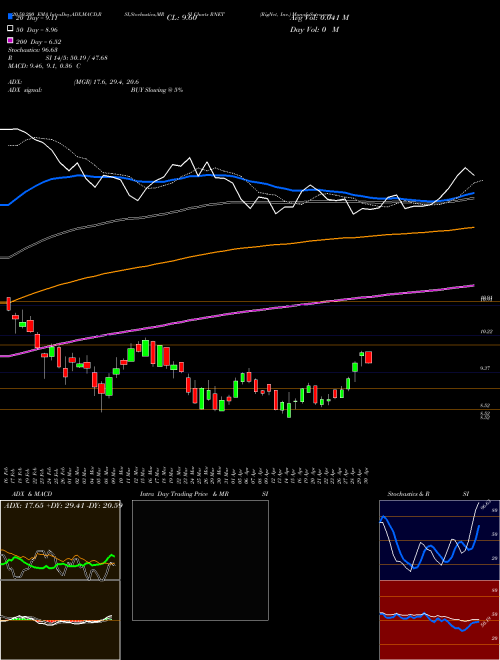Click the BUY Slowing @ 5% signal text
The image size is (500, 660).
point(157,90)
